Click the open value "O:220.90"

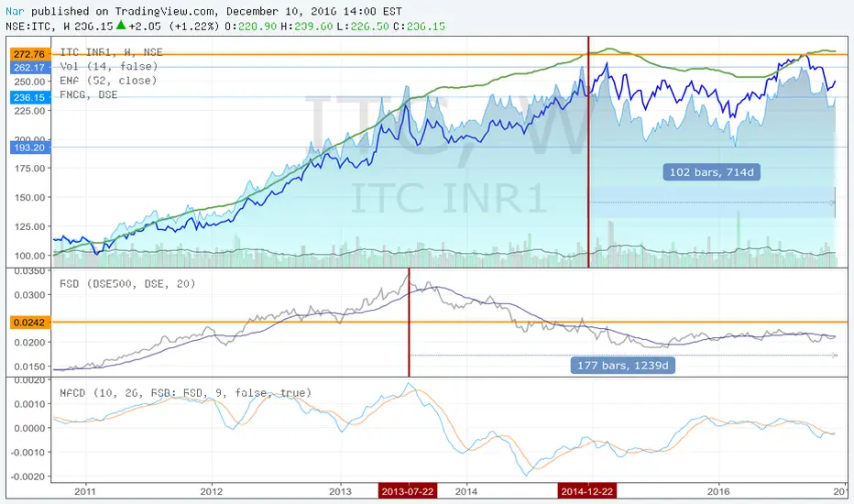[x=250, y=26]
